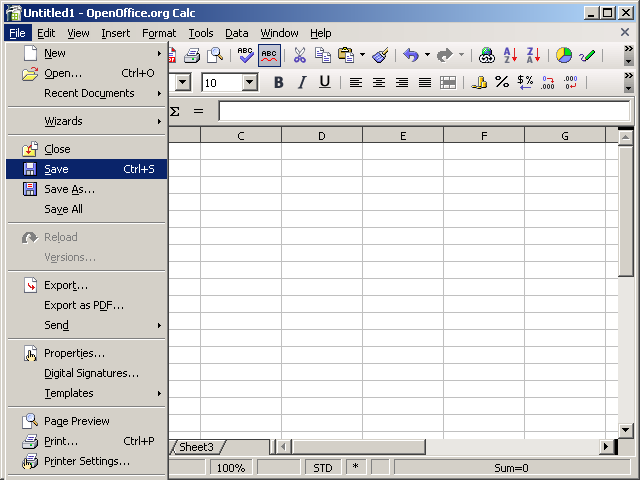This screenshot has width=640, height=480.
Task: Open the Send submenu
Action: click(87, 325)
